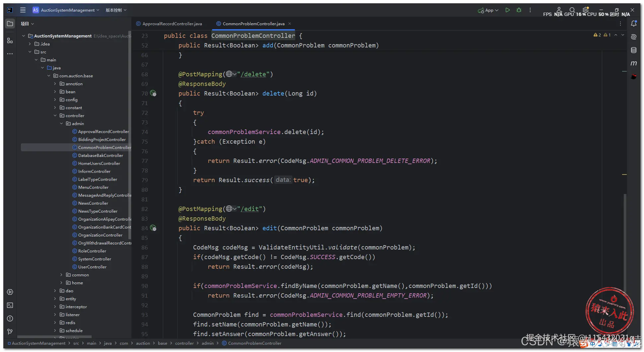Viewport: 644px width, 352px height.
Task: Select RoleController in project tree
Action: 92,251
